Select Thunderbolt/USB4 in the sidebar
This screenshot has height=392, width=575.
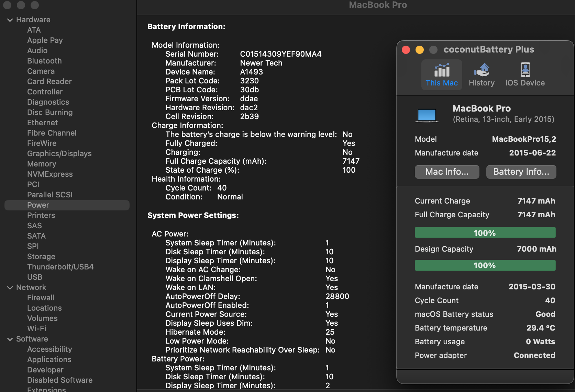[x=60, y=267]
